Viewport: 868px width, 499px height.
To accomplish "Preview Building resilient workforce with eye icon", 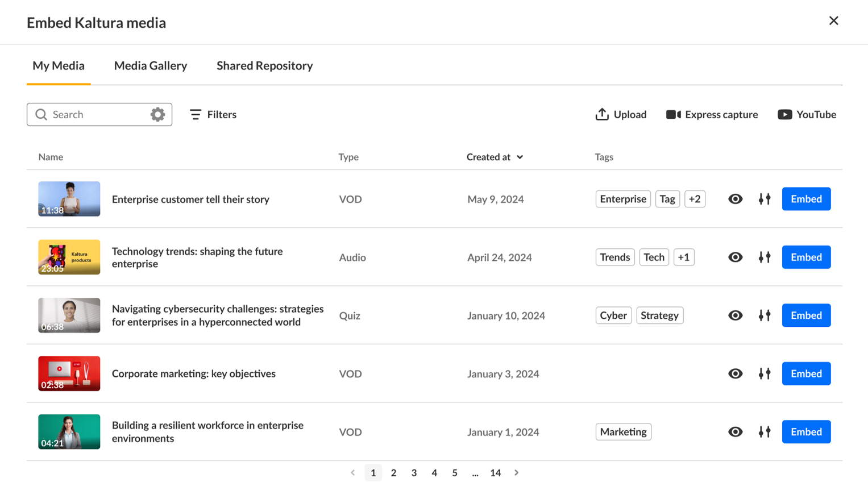I will coord(735,432).
